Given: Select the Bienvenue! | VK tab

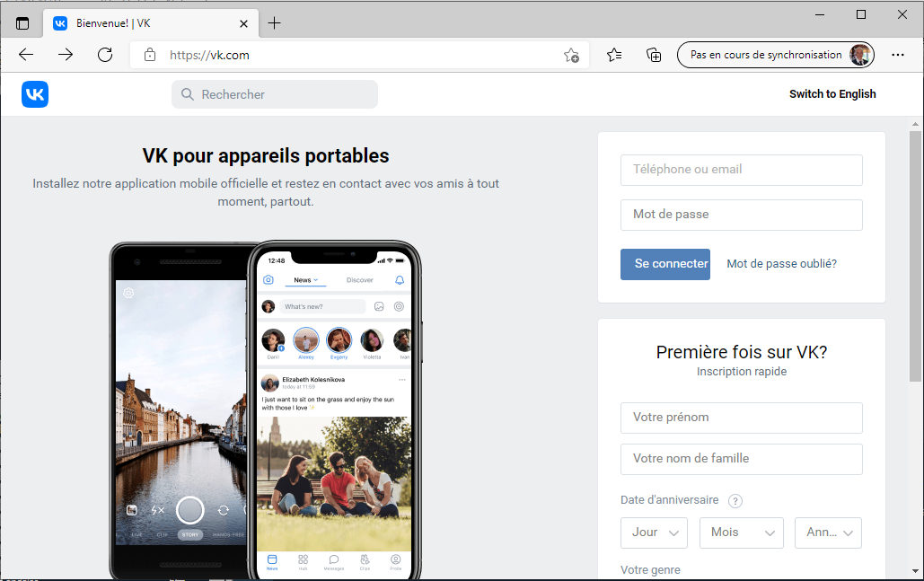Looking at the screenshot, I should tap(151, 23).
